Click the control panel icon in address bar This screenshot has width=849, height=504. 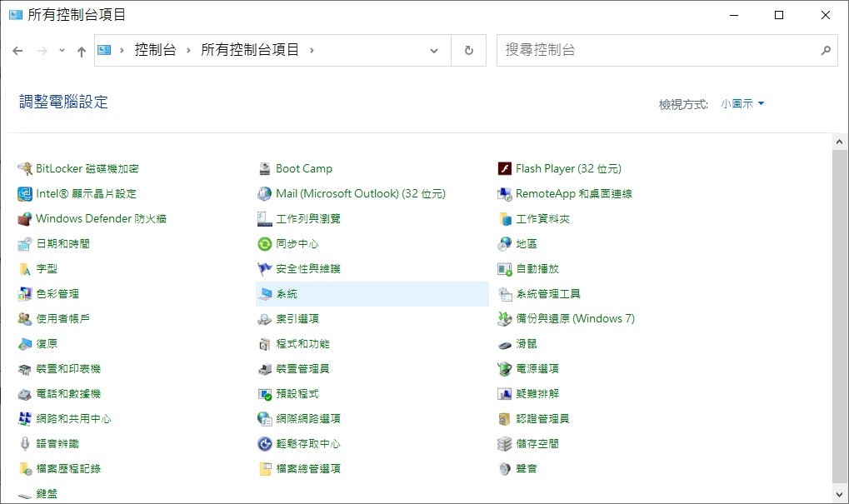point(104,50)
